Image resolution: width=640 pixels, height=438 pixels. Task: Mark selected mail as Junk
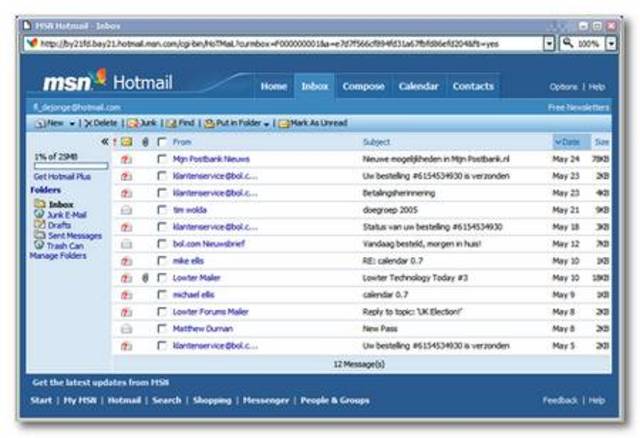point(142,123)
